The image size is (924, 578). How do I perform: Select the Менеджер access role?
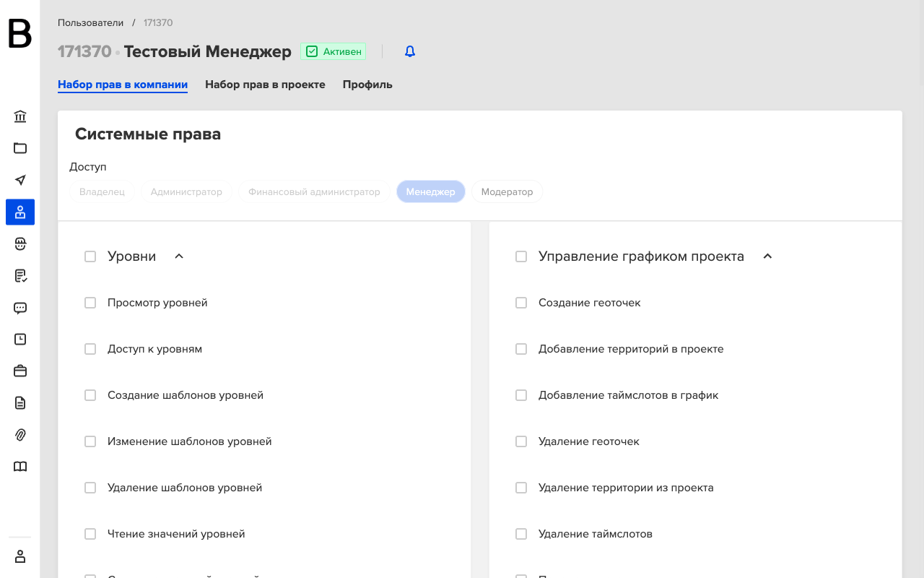431,191
